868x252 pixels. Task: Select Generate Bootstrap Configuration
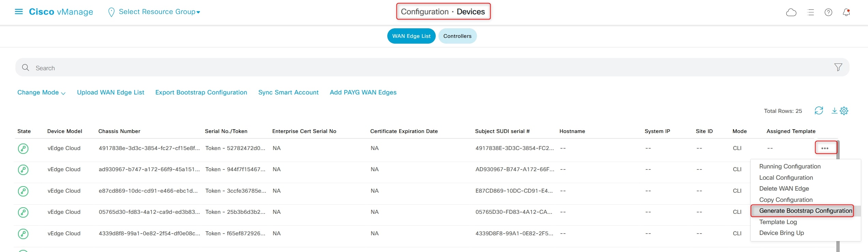tap(805, 211)
